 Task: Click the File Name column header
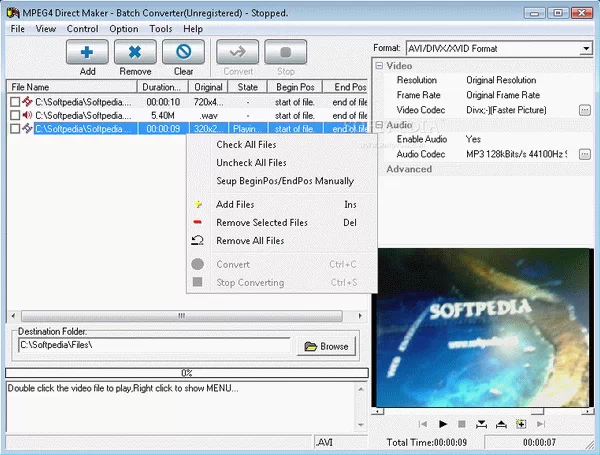pos(72,87)
